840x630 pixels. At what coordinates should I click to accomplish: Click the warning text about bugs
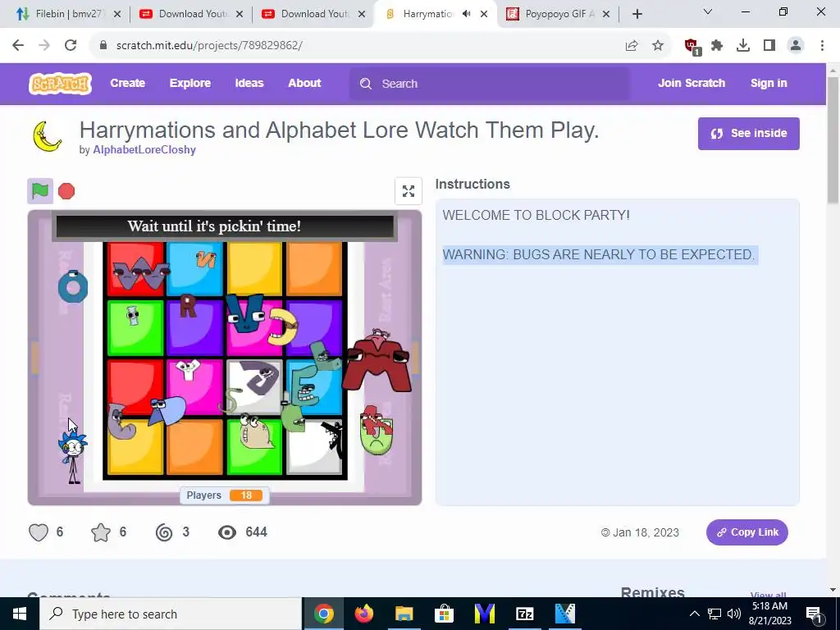click(x=599, y=254)
